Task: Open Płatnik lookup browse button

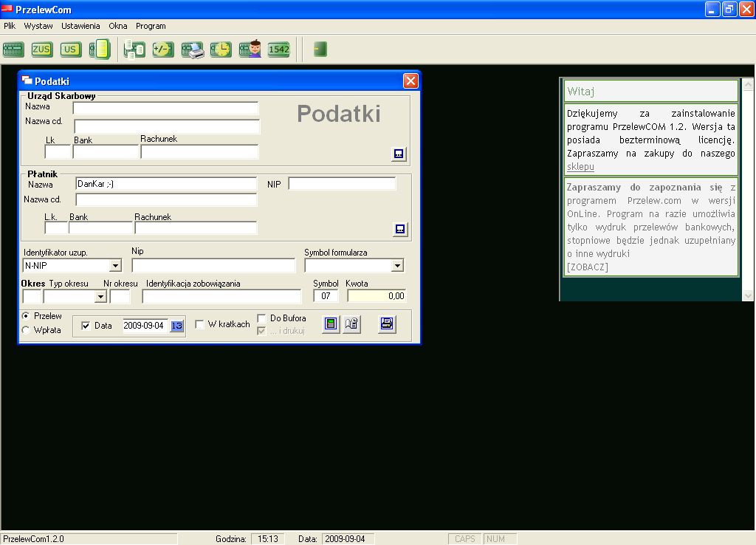Action: coord(400,229)
